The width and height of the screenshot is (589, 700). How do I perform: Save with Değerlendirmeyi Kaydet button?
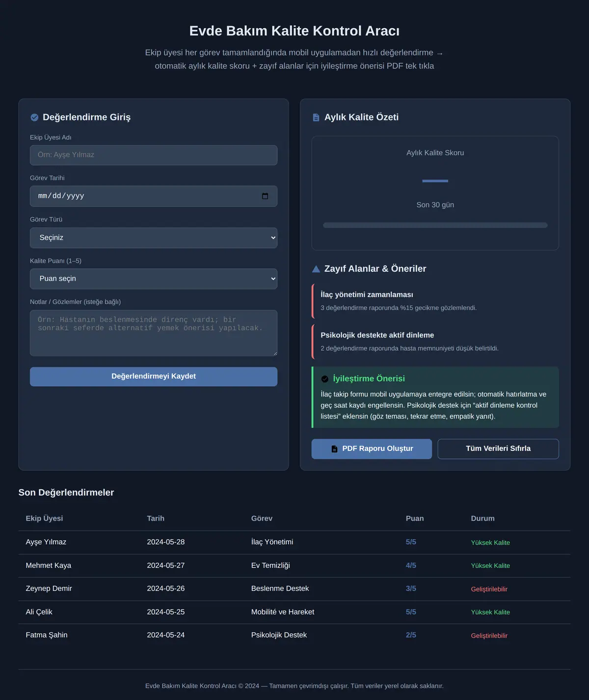[x=154, y=376]
